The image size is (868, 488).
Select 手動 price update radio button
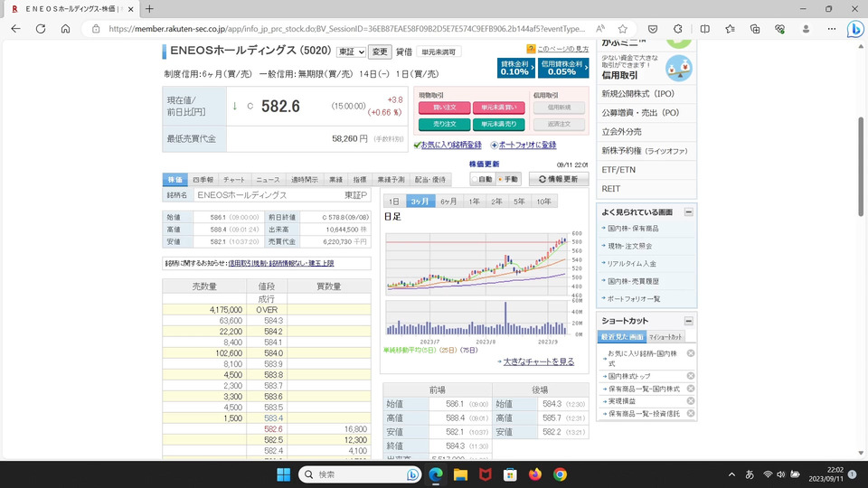coord(500,179)
